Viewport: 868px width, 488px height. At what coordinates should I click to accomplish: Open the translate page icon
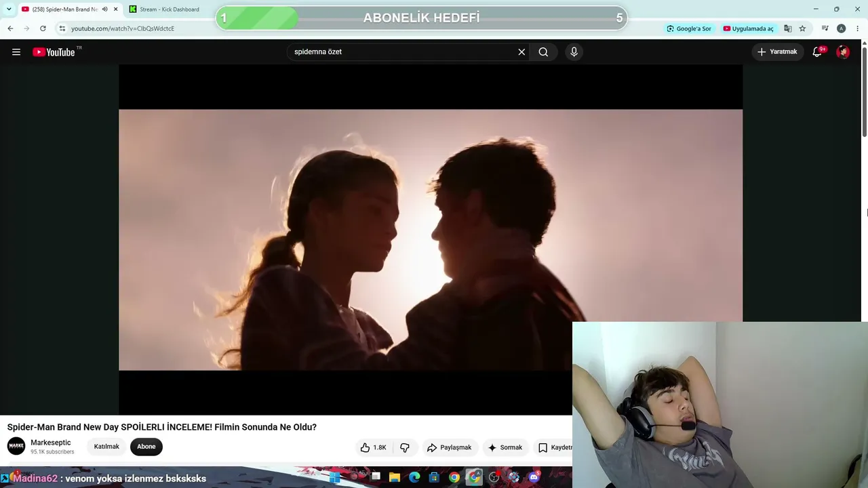click(x=788, y=28)
